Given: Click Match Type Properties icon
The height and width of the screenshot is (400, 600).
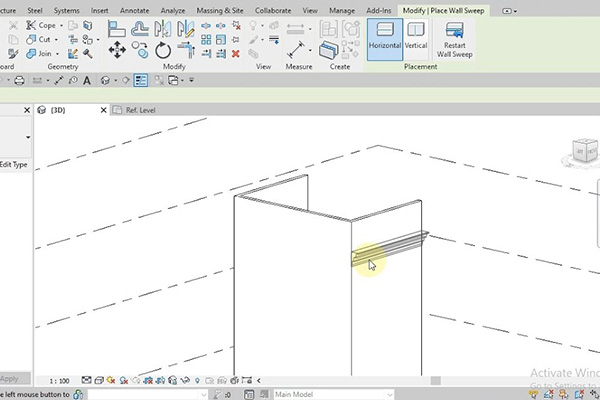Looking at the screenshot, I should [13, 54].
